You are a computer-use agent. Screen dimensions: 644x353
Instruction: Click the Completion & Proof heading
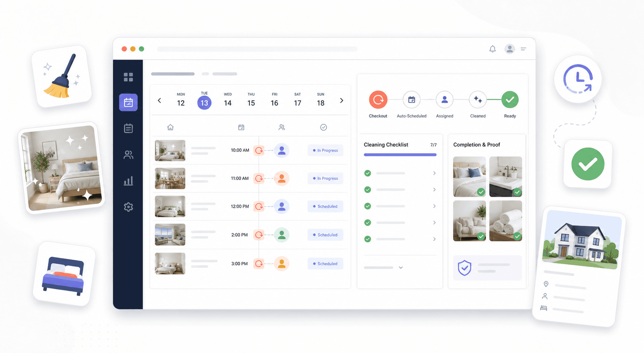point(477,145)
